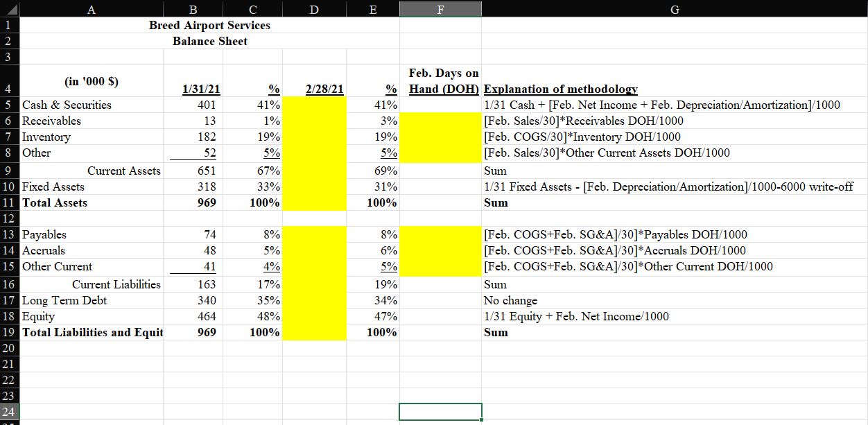Click the yellow 2/28/21 cell for Total Assets

pyautogui.click(x=314, y=202)
